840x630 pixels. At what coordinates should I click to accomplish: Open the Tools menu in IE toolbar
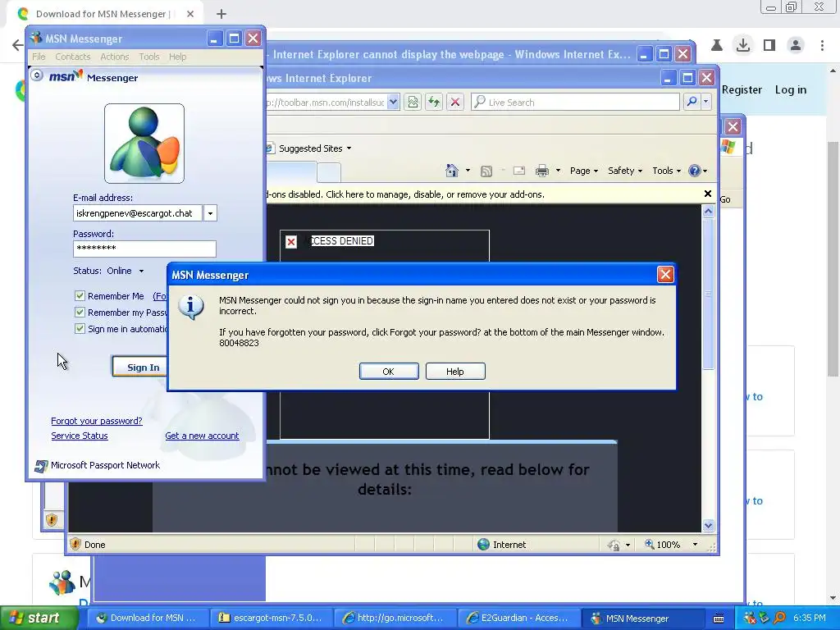click(666, 171)
